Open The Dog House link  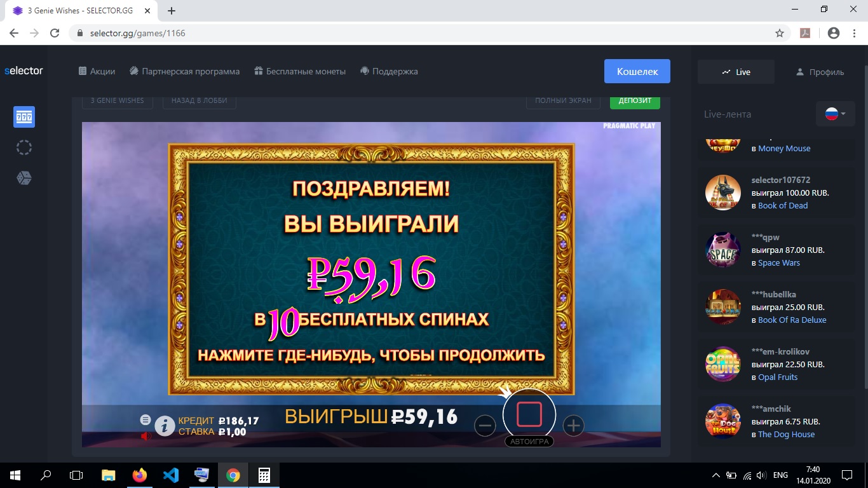tap(786, 435)
